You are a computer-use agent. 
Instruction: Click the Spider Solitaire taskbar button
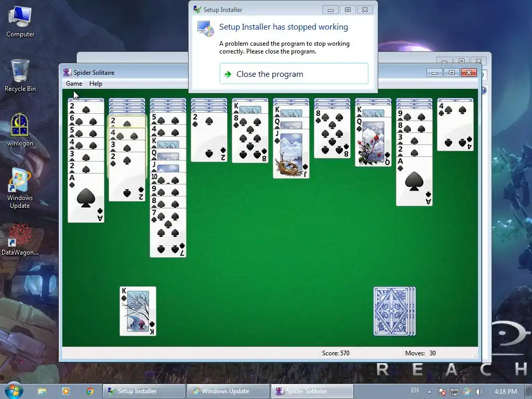312,391
